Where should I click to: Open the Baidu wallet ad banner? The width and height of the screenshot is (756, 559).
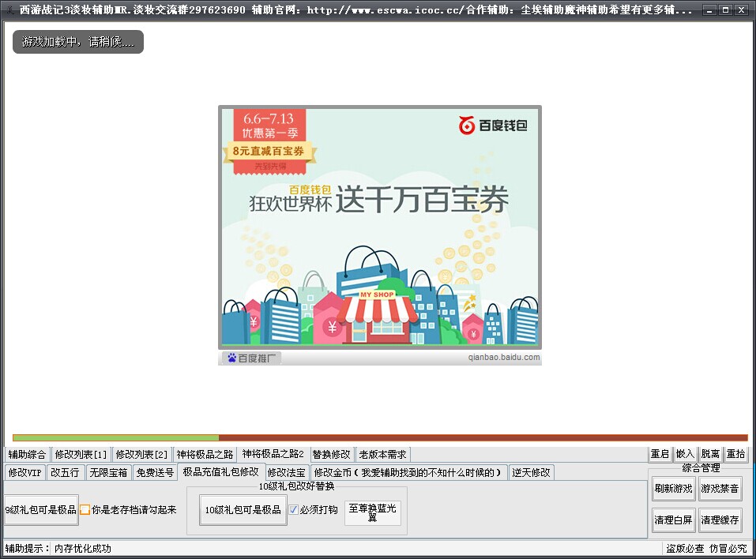[x=380, y=227]
